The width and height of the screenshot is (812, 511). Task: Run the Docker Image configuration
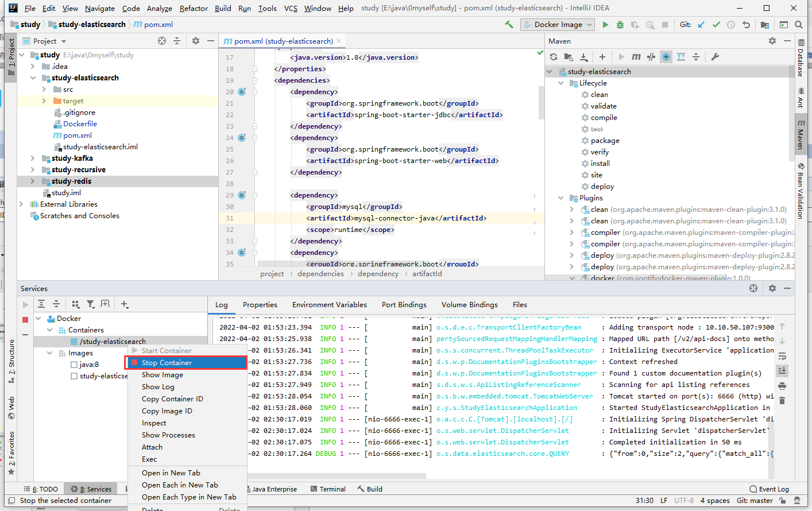click(x=605, y=25)
